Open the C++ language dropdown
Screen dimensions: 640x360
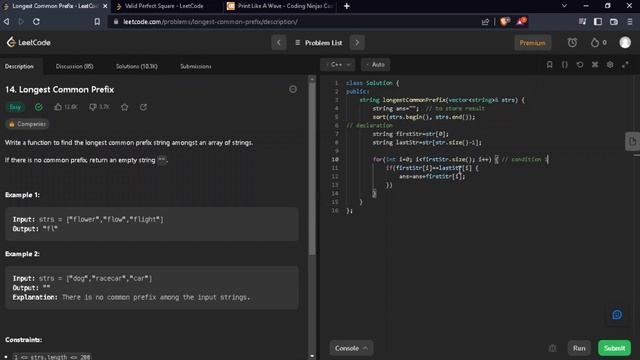[x=338, y=64]
